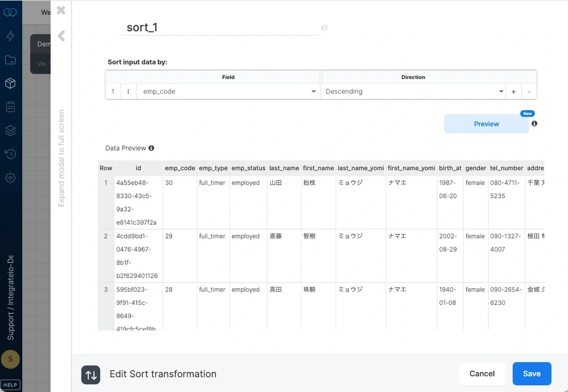Click the back chevron arrow on the modal strip

[61, 36]
